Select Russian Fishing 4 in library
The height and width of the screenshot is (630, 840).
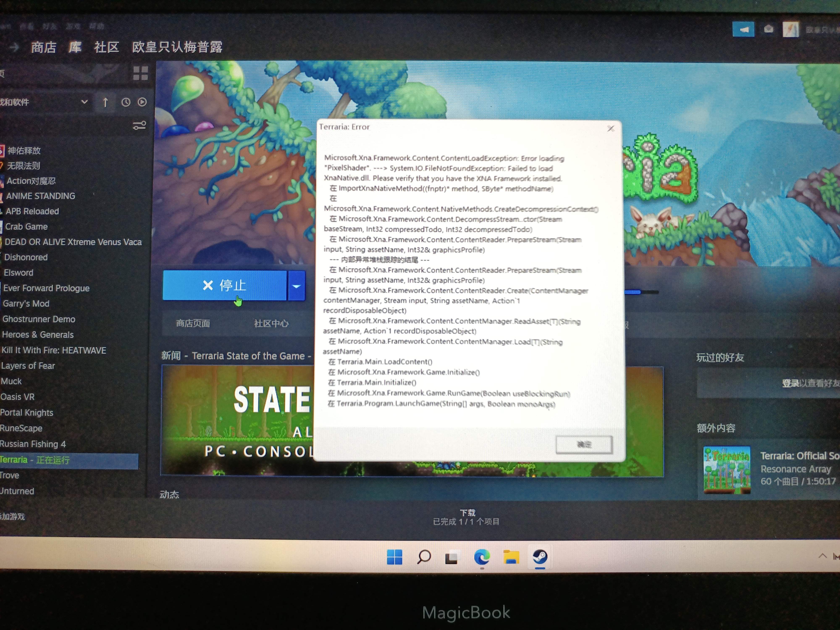33,444
